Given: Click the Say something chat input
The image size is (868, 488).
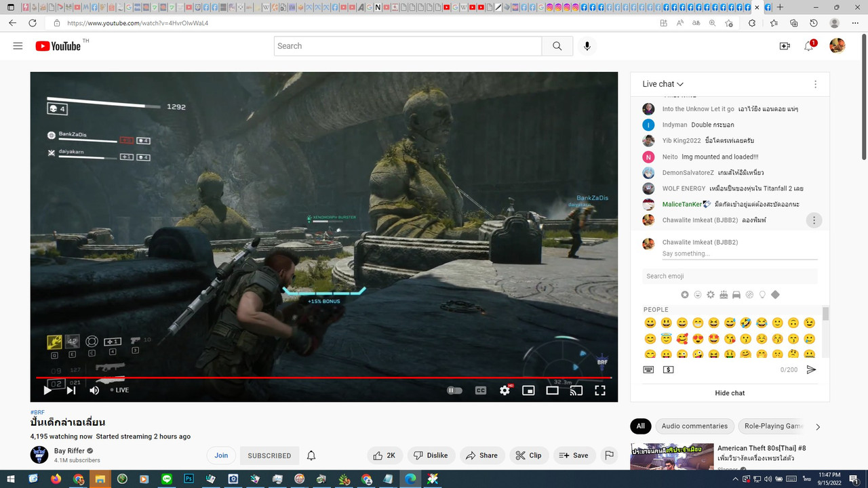Looking at the screenshot, I should tap(740, 253).
